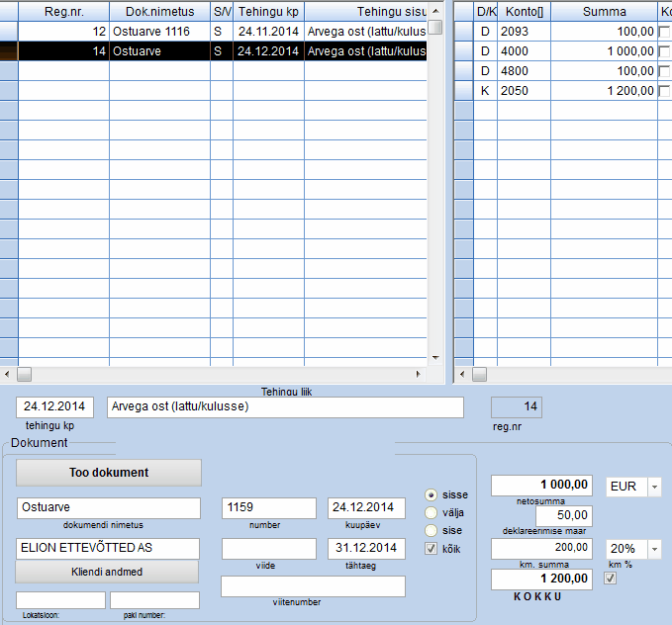
Task: Select the 'sise' radio button
Action: (x=431, y=531)
